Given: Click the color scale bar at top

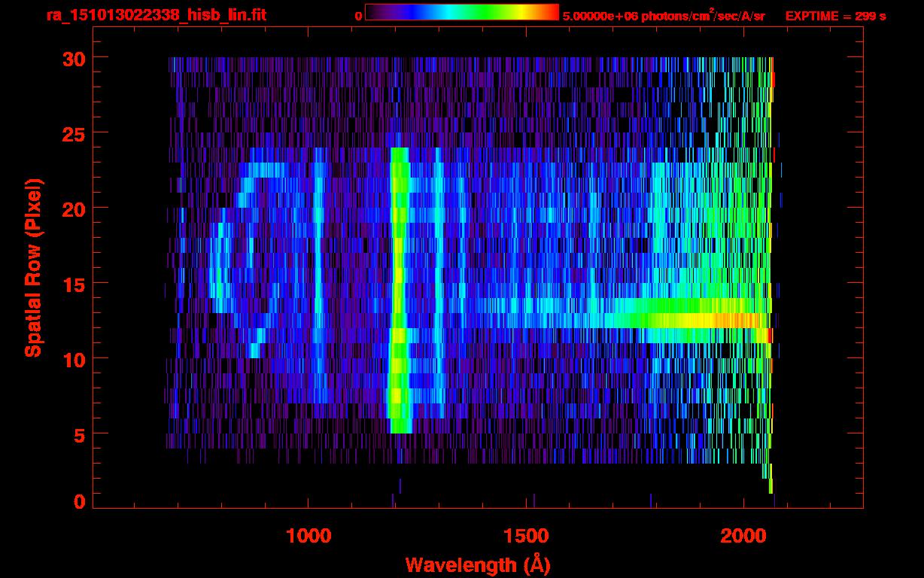Looking at the screenshot, I should tap(461, 12).
